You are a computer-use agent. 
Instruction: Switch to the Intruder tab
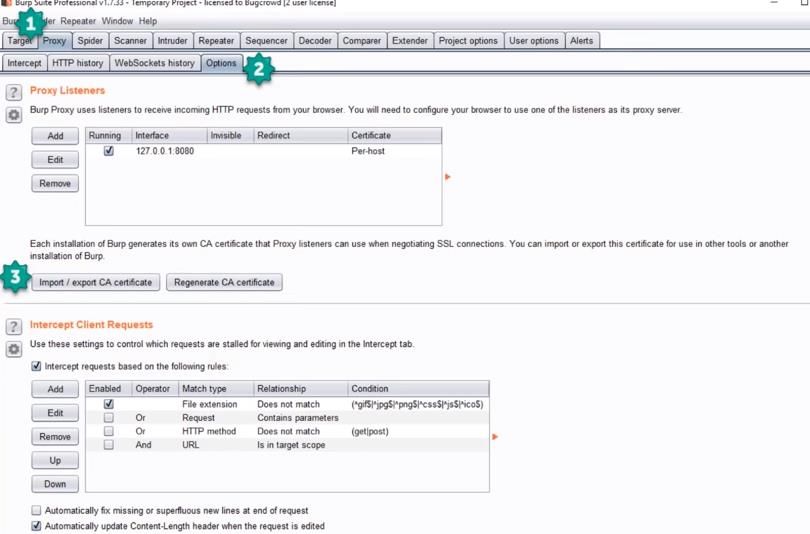click(173, 41)
